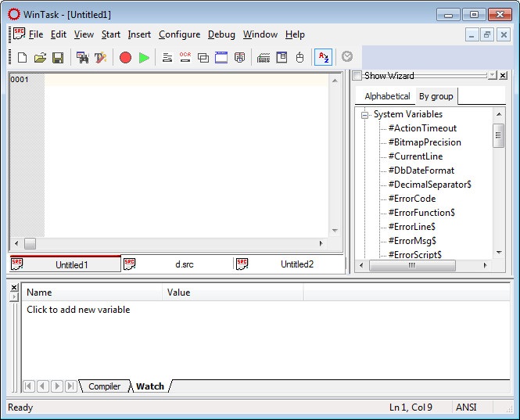Open the Help menu
This screenshot has width=520, height=420.
pos(295,34)
